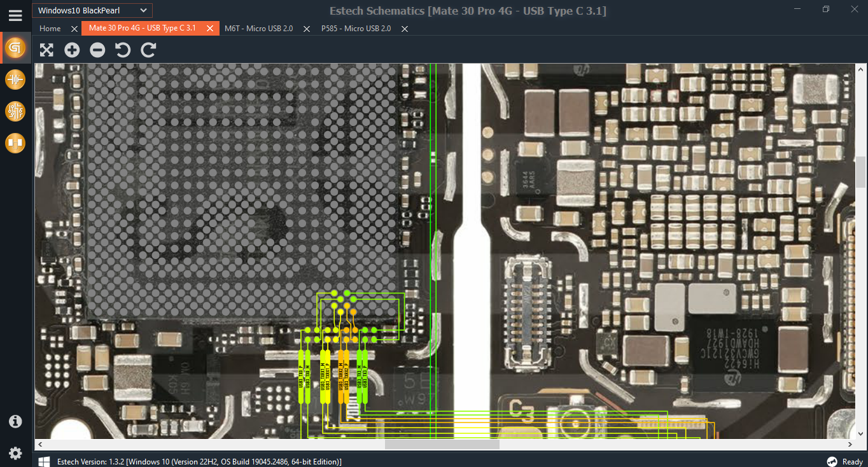Select the orange G logo sidebar icon
Image resolution: width=868 pixels, height=467 pixels.
pos(15,48)
